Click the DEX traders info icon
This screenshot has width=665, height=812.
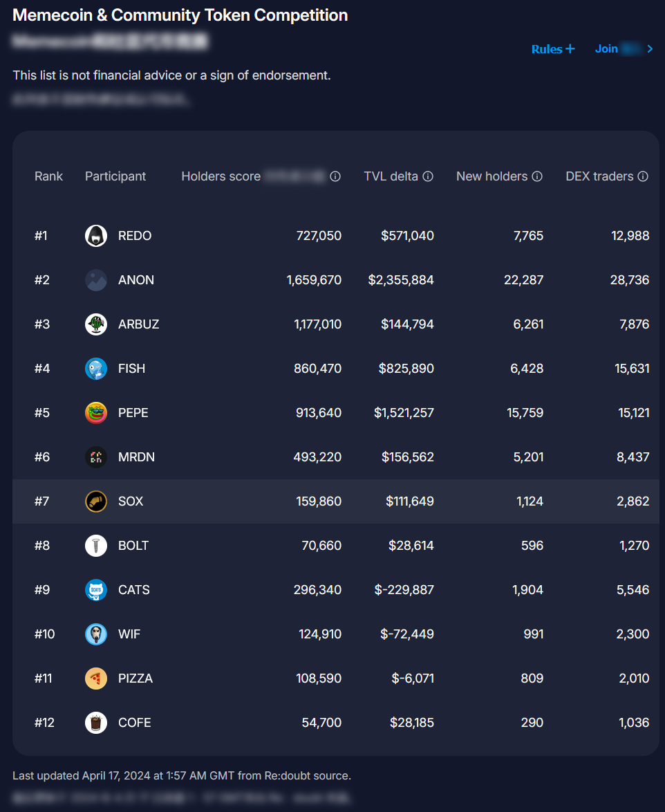pos(643,176)
